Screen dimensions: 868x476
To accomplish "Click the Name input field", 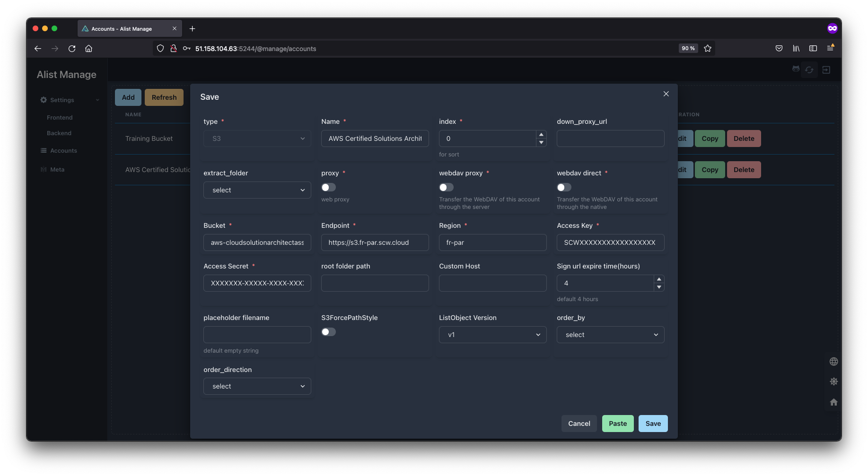I will (375, 138).
